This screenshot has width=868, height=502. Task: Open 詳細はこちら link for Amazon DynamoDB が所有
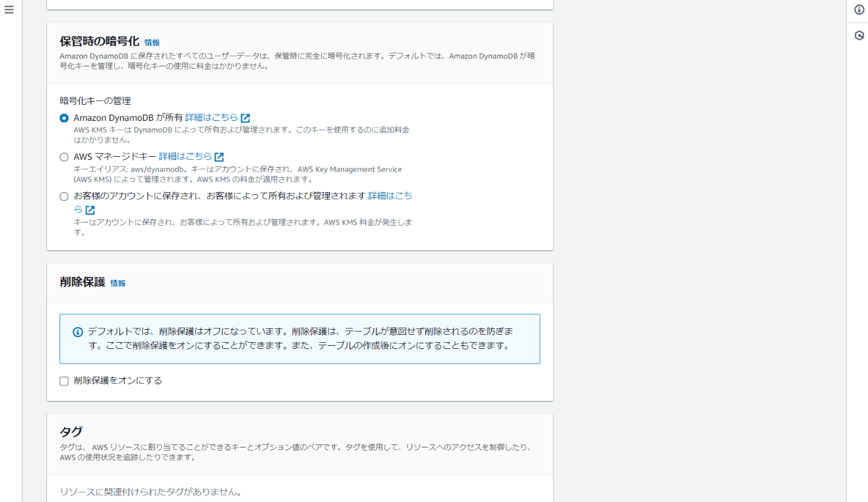point(211,118)
